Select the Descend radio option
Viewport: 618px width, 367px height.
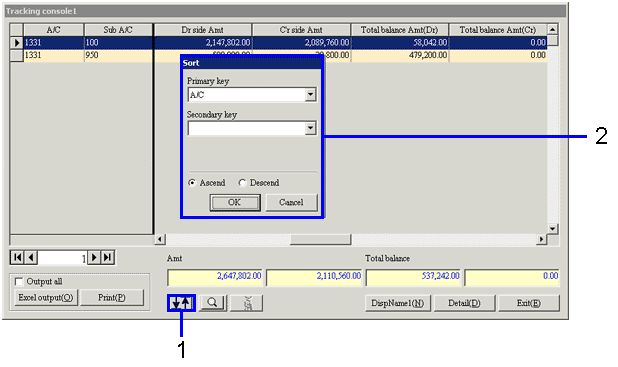(242, 183)
